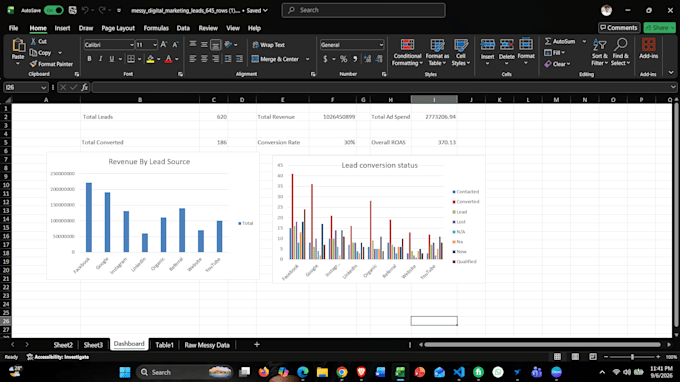Open the Calibri font name dropdown
Viewport: 680px width, 382px height.
(x=132, y=45)
